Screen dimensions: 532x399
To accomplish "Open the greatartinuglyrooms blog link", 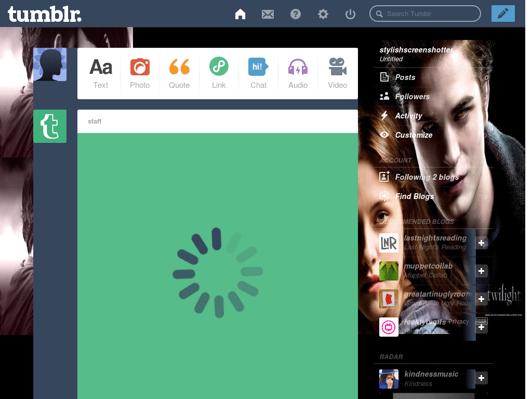I will (x=437, y=294).
